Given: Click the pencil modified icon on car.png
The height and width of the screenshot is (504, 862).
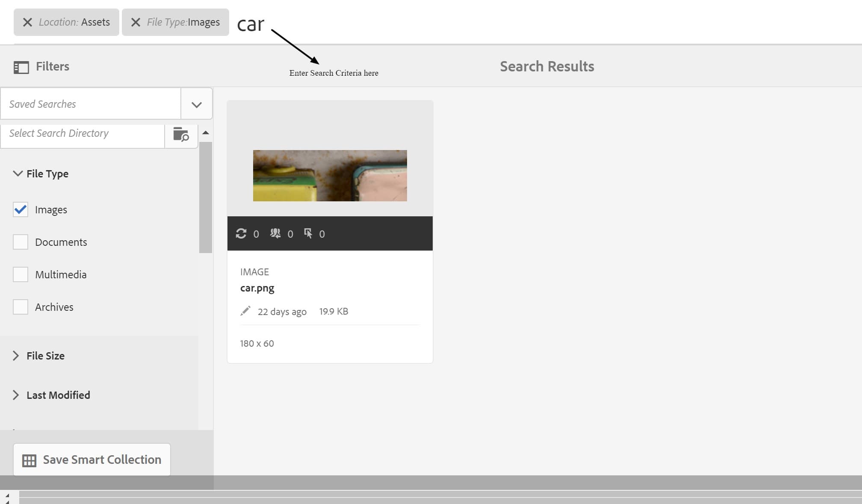Looking at the screenshot, I should tap(245, 311).
